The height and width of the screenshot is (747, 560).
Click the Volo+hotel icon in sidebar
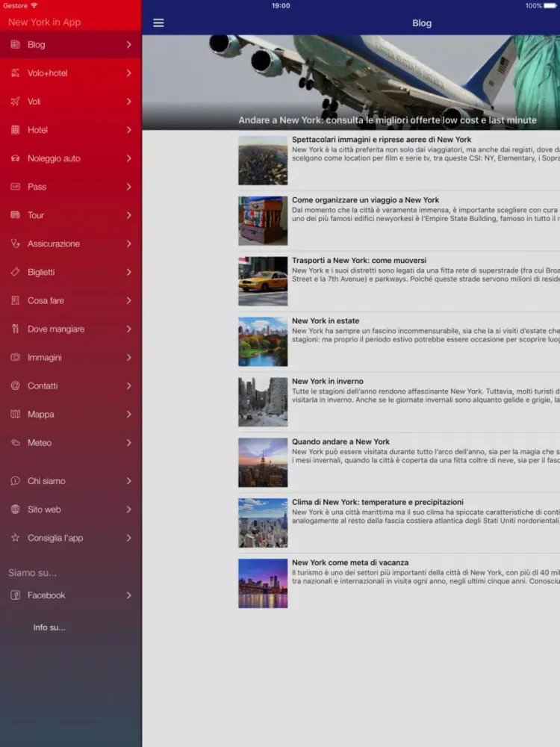(x=15, y=73)
